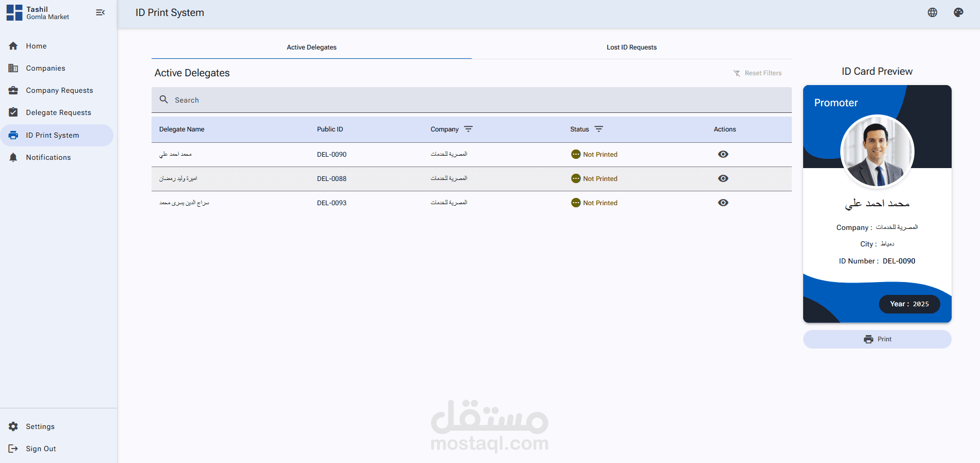Open language globe icon in header

[933, 12]
